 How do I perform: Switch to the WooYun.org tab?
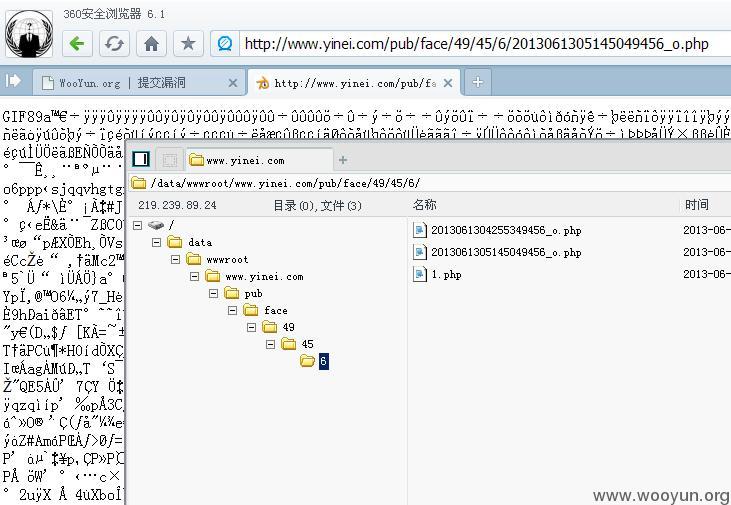138,83
